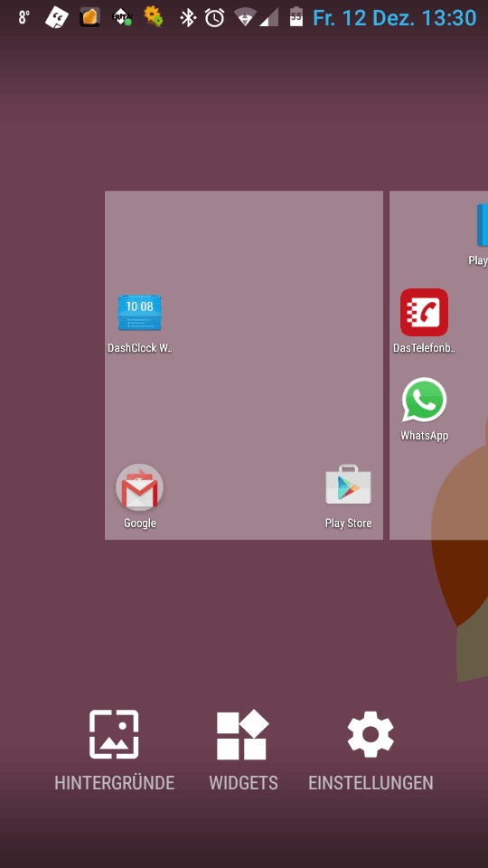Open the Google folder with Gmail icon

tap(139, 487)
